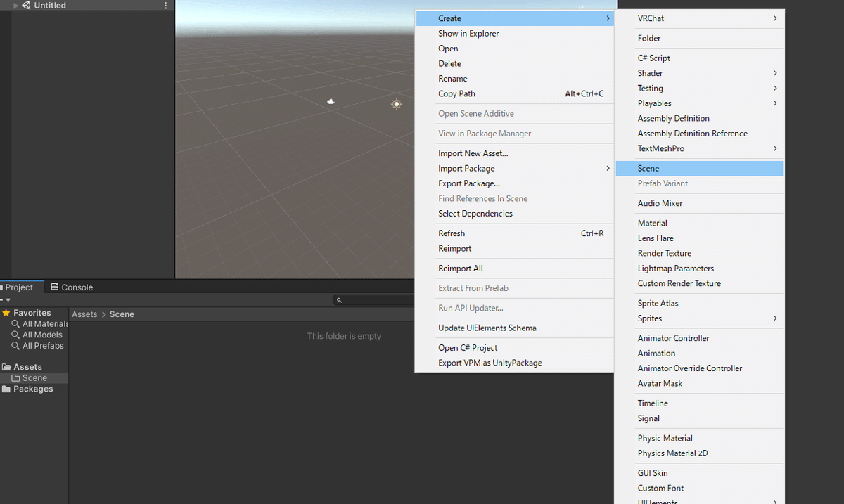Open the Sprites submenu chevron
844x504 pixels.
[775, 318]
